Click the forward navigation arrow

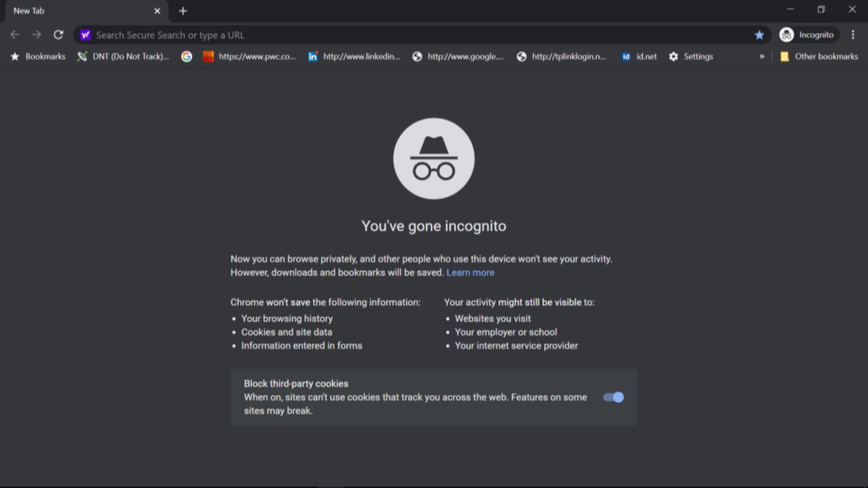click(x=37, y=35)
